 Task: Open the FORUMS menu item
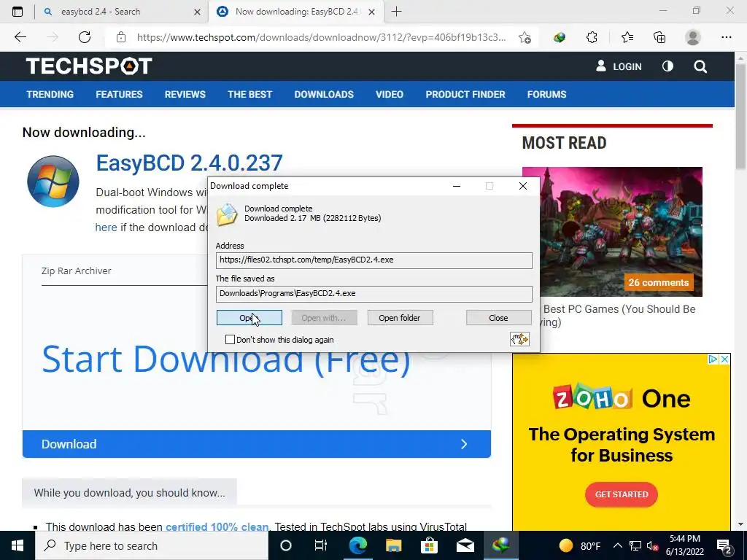click(x=546, y=94)
